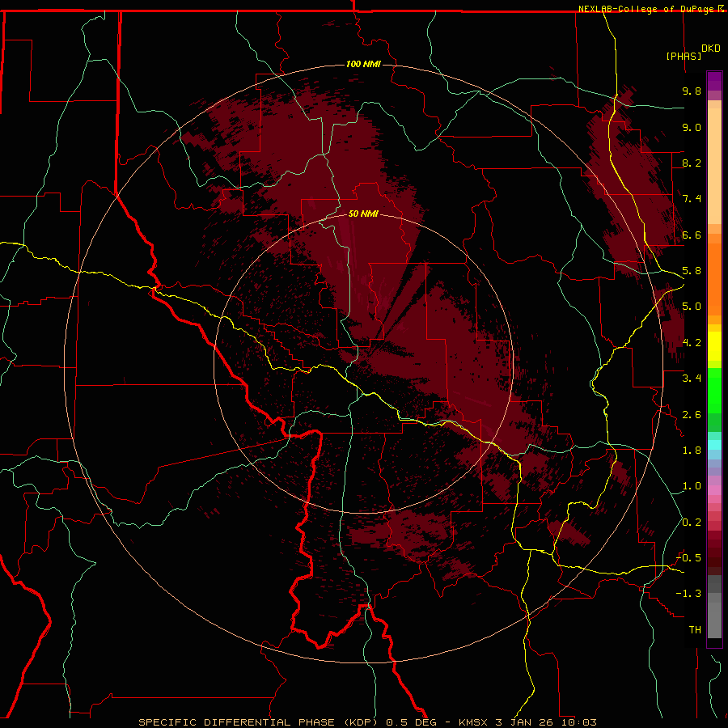This screenshot has width=728, height=728.
Task: Click the 2.6 legend value
Action: pos(692,415)
